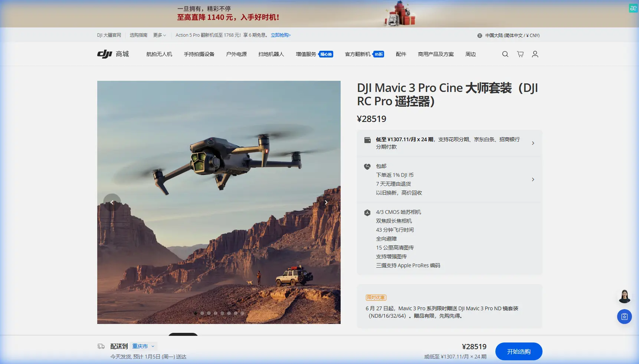
Task: Show the next product image arrow
Action: [x=326, y=202]
